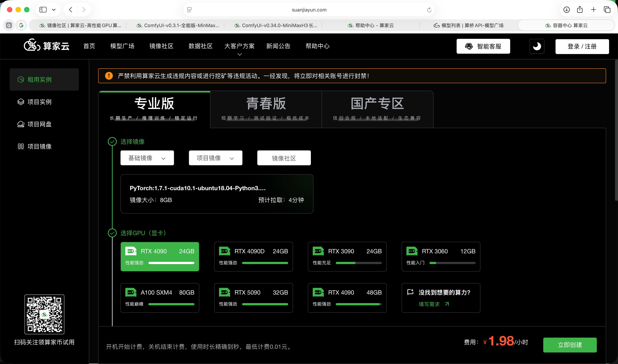
Task: Go forward with browser forward arrow
Action: click(x=84, y=10)
